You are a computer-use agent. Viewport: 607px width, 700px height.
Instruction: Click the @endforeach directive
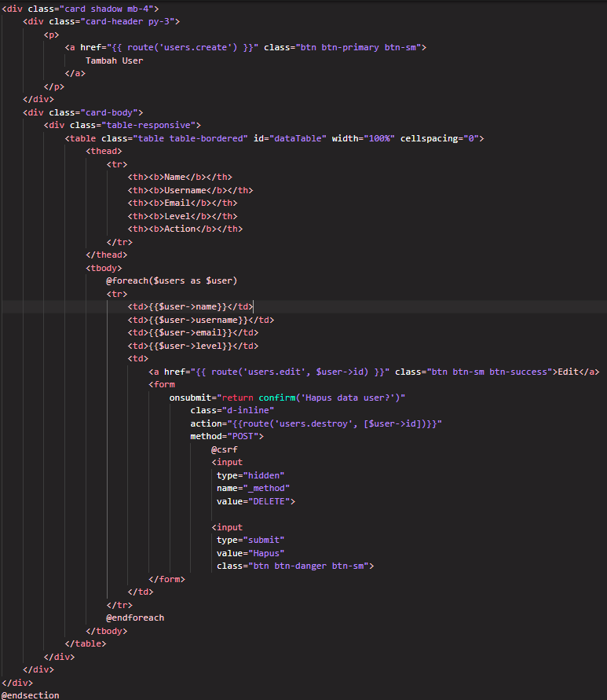coord(135,618)
